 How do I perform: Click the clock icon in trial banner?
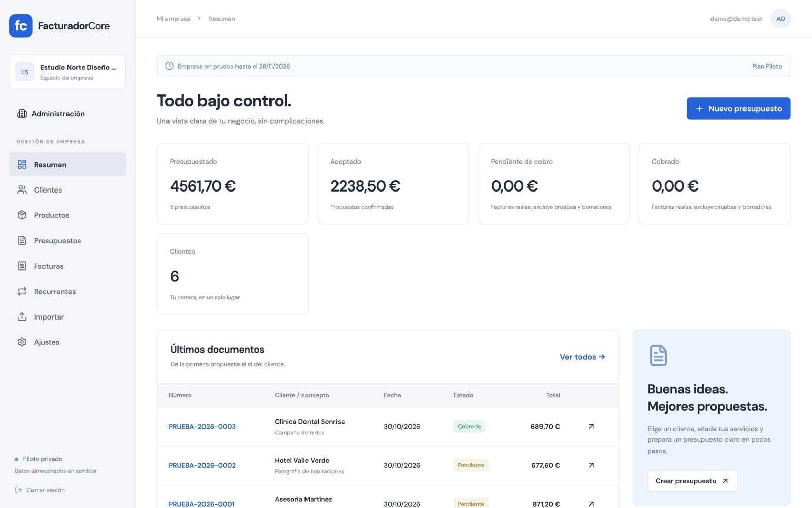170,66
